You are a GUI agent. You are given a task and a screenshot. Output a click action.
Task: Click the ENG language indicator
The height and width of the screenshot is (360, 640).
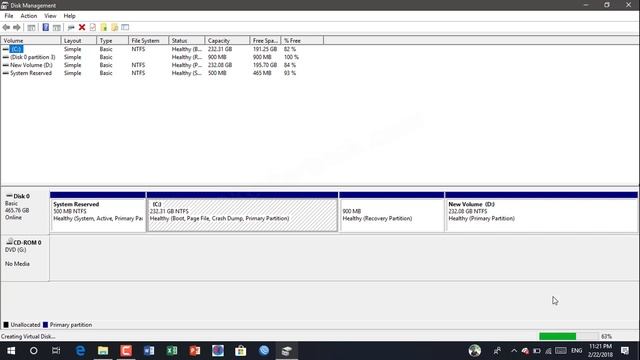pyautogui.click(x=576, y=351)
